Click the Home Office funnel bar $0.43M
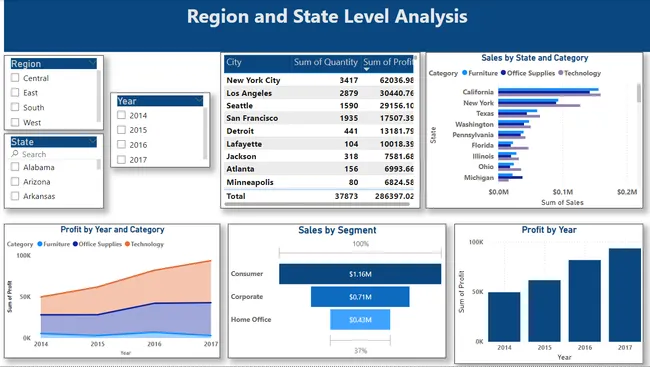The image size is (650, 367). [360, 320]
